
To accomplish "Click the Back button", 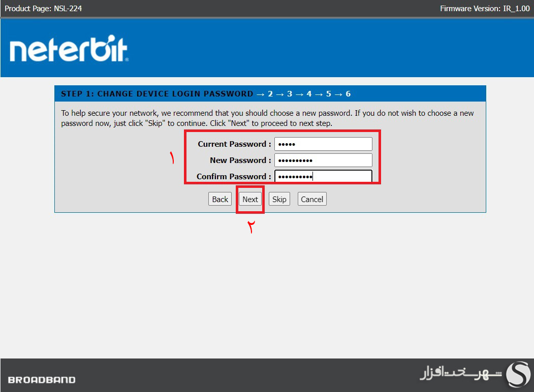I will [x=219, y=199].
